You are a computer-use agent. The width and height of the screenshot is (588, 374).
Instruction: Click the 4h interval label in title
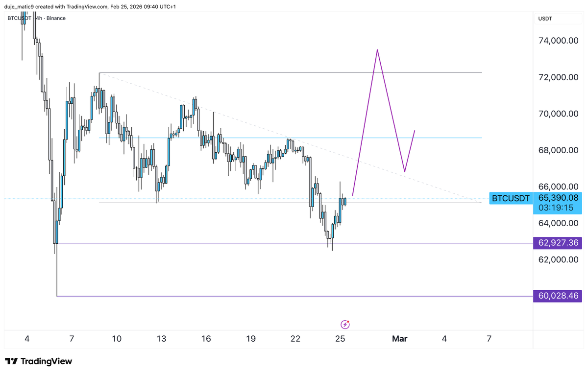click(39, 18)
